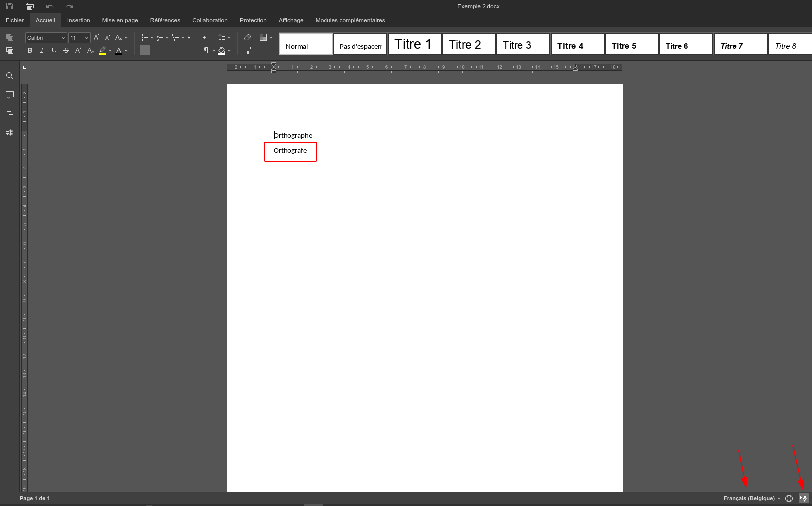The height and width of the screenshot is (506, 812).
Task: Select the Copy style (format painter) tool
Action: tap(248, 50)
